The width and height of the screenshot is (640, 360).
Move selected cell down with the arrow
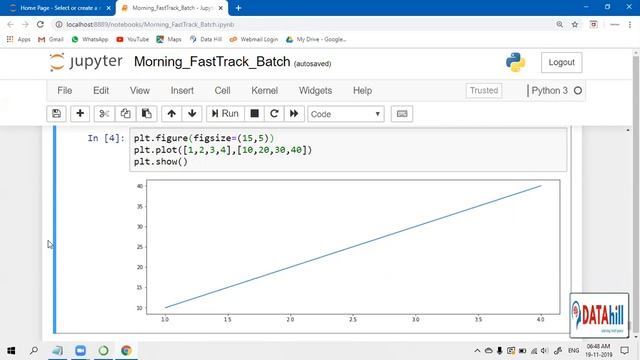click(192, 114)
